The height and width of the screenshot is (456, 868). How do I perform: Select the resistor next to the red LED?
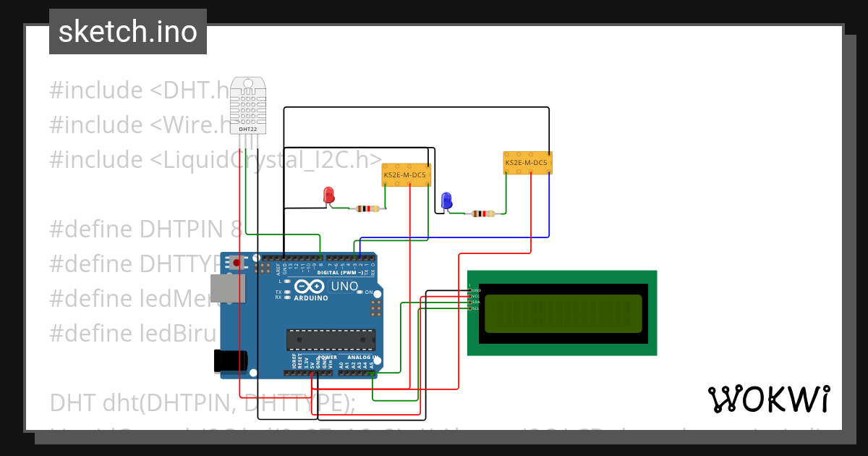click(367, 209)
